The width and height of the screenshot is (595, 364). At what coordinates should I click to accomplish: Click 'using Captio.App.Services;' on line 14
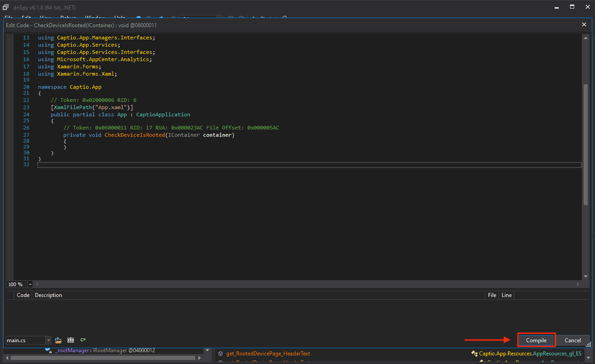[x=79, y=45]
